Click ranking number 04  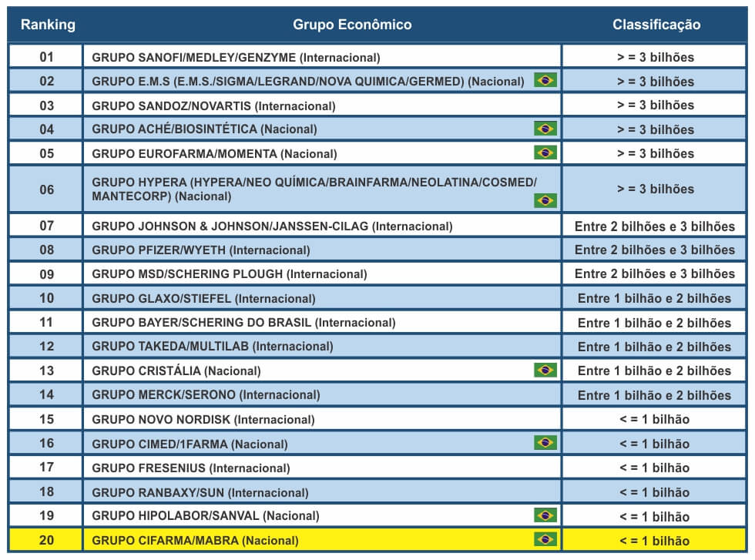coord(47,129)
